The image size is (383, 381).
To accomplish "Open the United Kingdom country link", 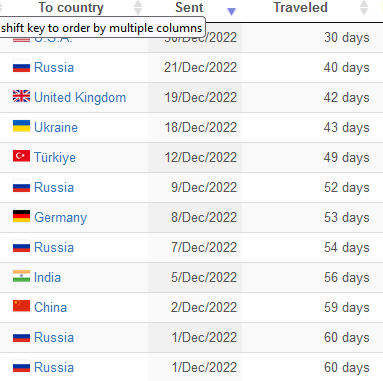I will (x=80, y=97).
